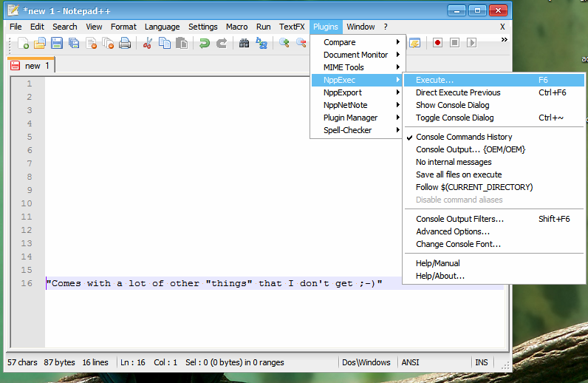588x383 pixels.
Task: Choose Show Console Dialog
Action: [493, 105]
